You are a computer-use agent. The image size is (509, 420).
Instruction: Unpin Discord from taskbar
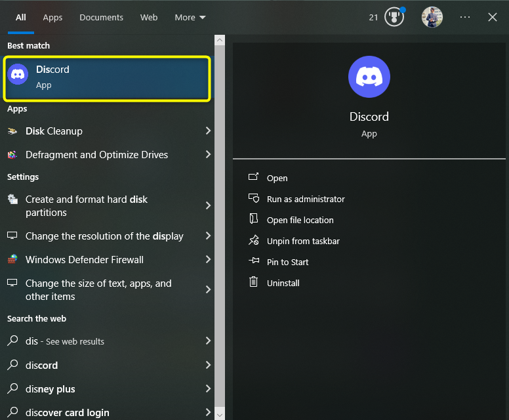[x=303, y=241]
